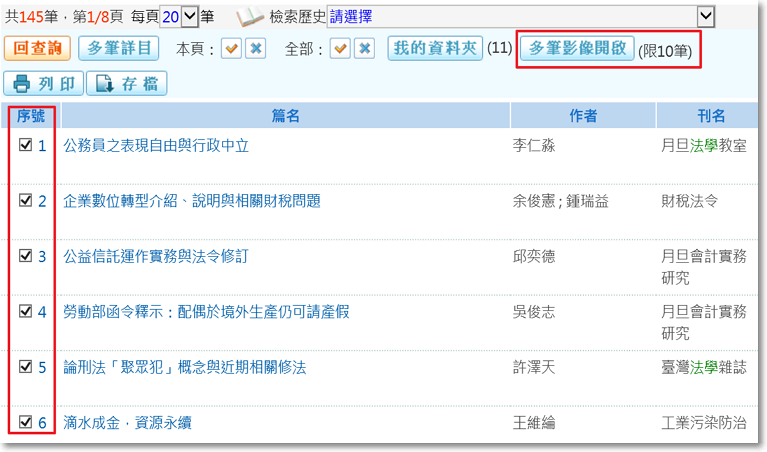767x452 pixels.
Task: Toggle the checkbox for row 3
Action: coord(26,256)
